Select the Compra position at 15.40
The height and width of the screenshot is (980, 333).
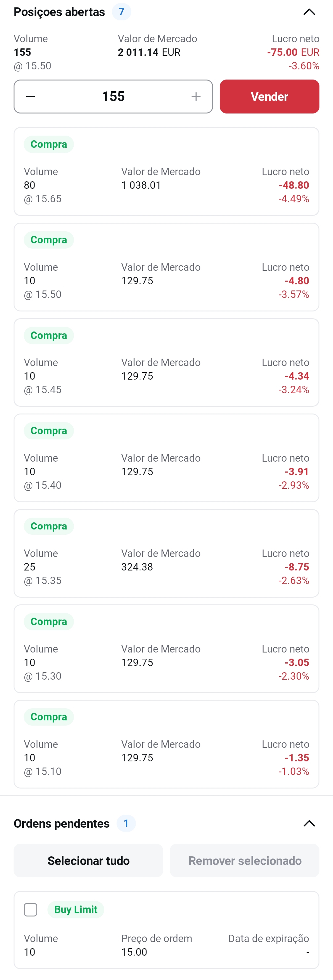[x=166, y=458]
